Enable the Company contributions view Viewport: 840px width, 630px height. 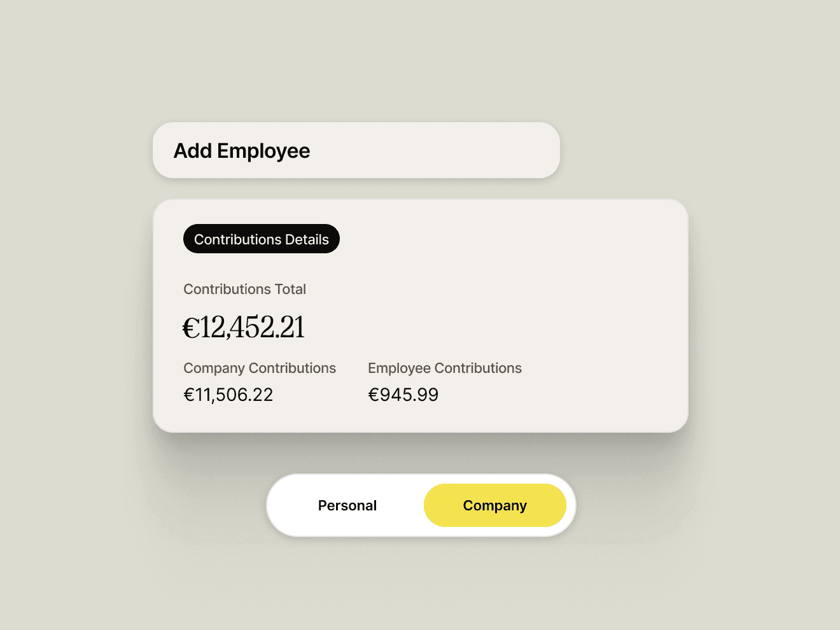tap(495, 505)
